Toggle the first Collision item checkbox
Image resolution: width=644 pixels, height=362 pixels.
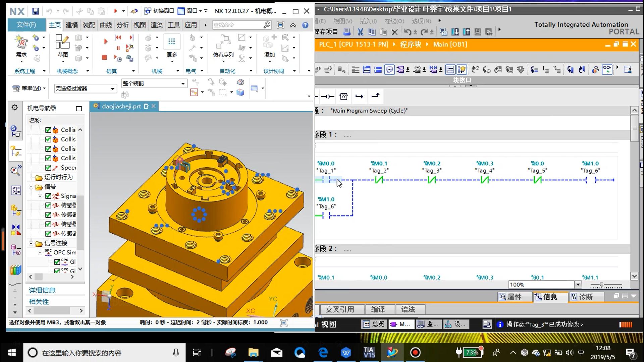tap(48, 130)
